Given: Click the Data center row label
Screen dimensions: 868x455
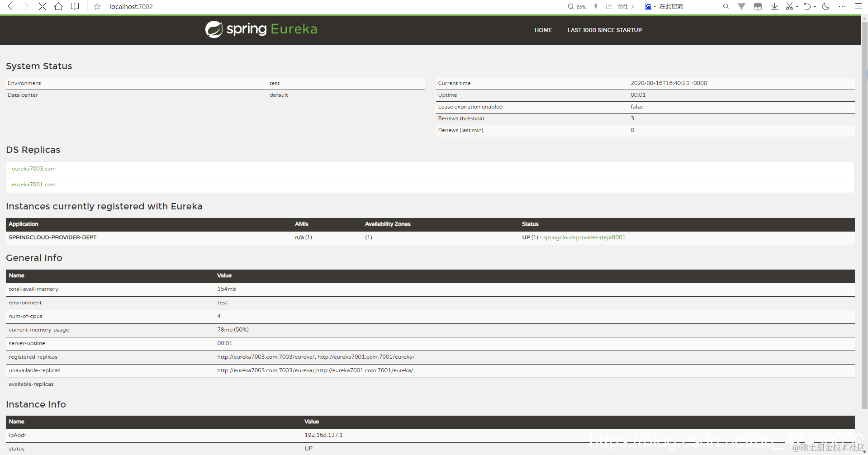Looking at the screenshot, I should pos(23,95).
